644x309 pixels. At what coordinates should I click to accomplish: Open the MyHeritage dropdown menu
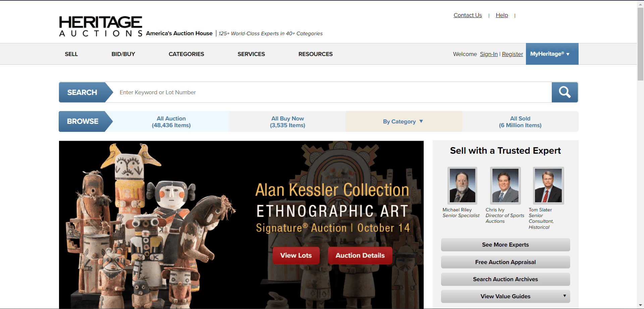[x=552, y=54]
